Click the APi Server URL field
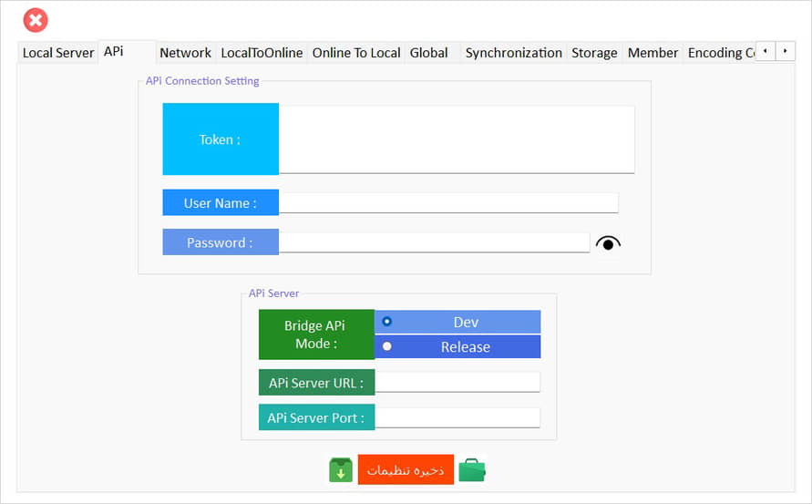812x504 pixels. click(x=457, y=383)
